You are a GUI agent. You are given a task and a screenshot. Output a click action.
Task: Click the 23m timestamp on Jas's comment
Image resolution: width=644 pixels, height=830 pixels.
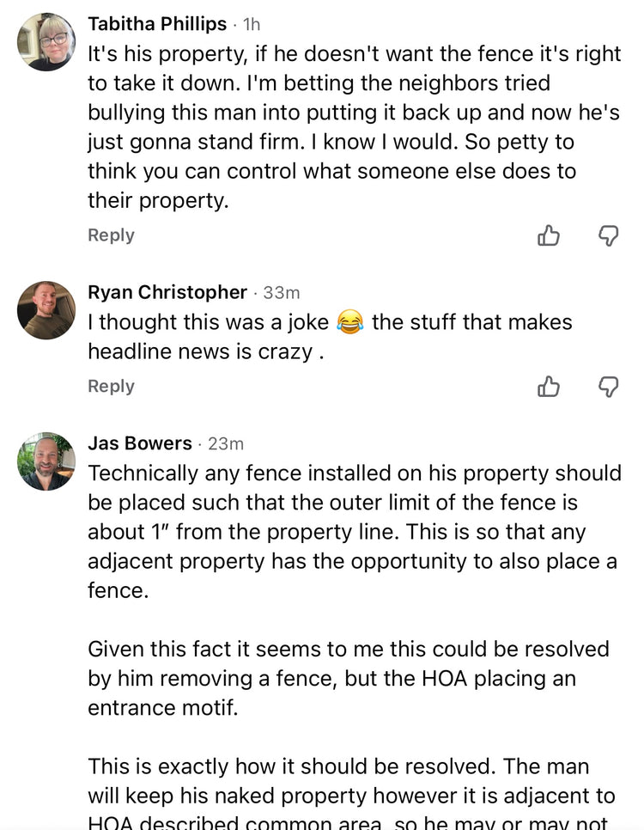tap(227, 444)
